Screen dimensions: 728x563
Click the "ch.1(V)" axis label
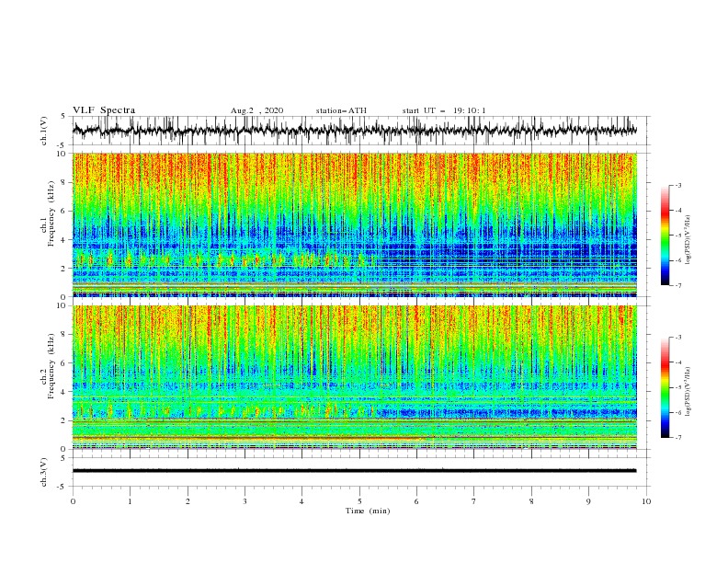pyautogui.click(x=44, y=131)
